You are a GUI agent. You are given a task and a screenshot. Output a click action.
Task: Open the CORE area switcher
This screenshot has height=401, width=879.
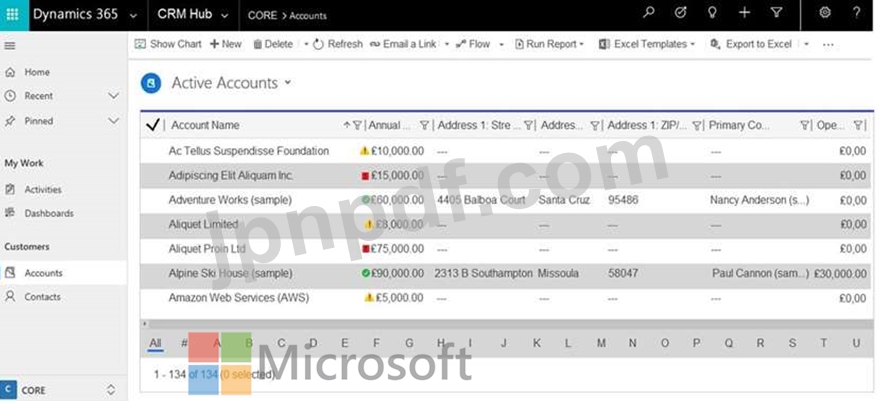pos(111,390)
